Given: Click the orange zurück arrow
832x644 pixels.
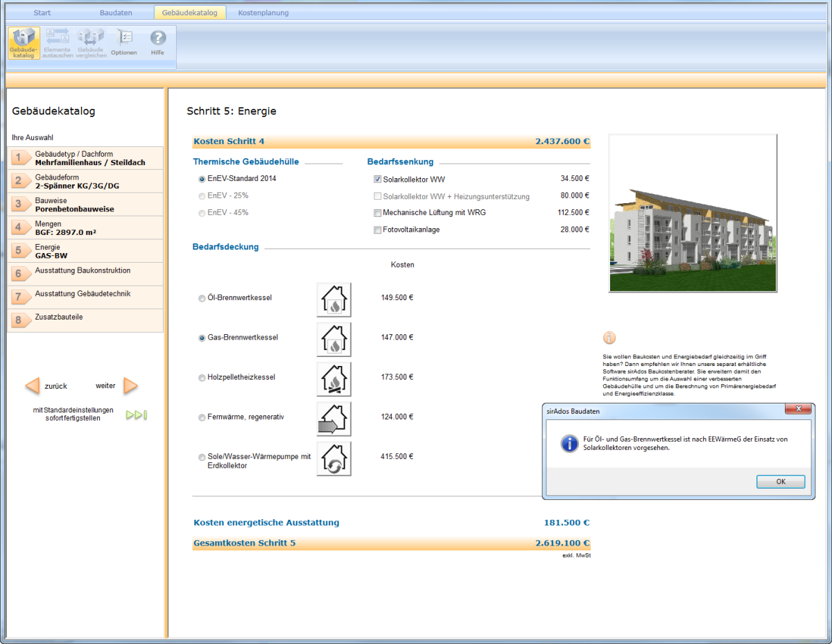Looking at the screenshot, I should tap(32, 386).
